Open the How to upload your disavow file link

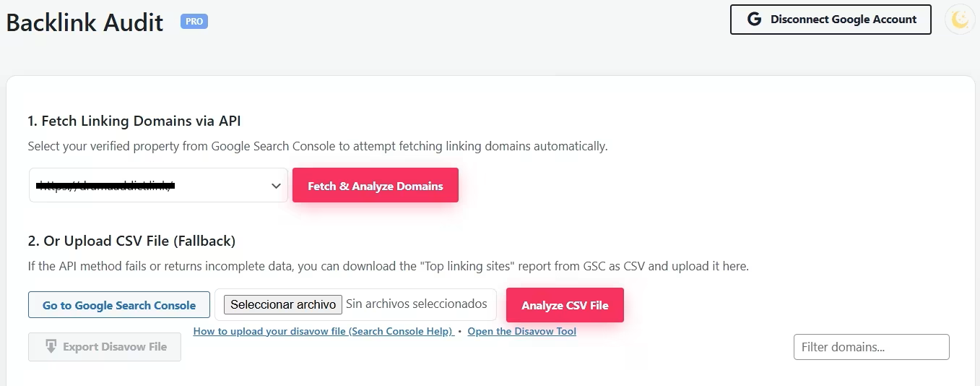[322, 331]
